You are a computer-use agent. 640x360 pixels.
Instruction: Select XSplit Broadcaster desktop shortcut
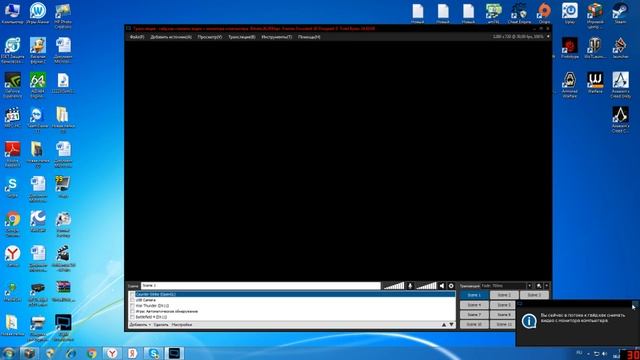coord(63,328)
